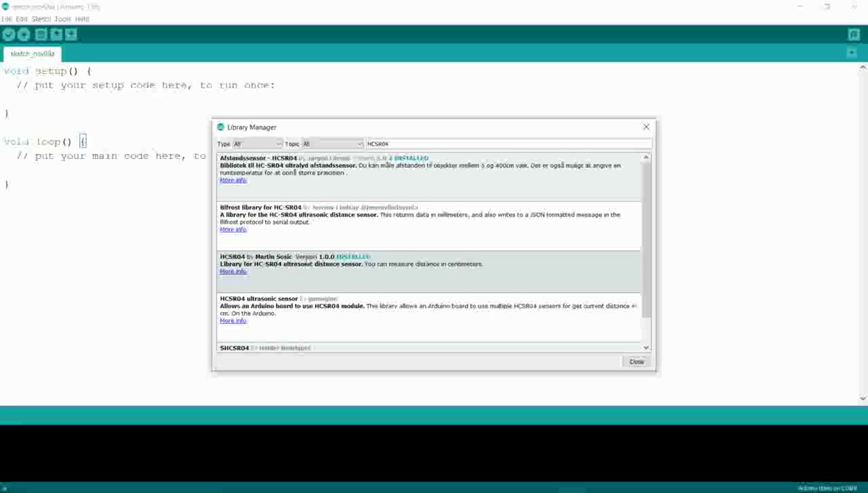
Task: Click the New sketch icon
Action: pos(41,34)
